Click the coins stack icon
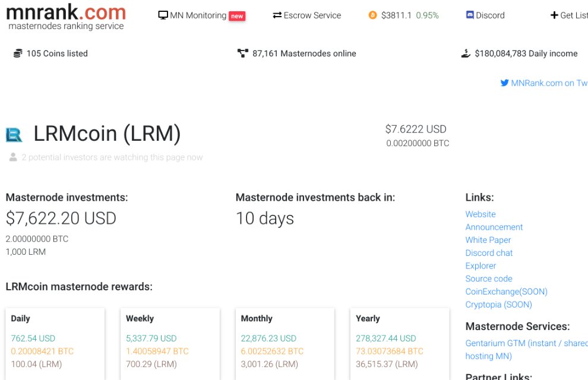This screenshot has height=380, width=588. (18, 53)
